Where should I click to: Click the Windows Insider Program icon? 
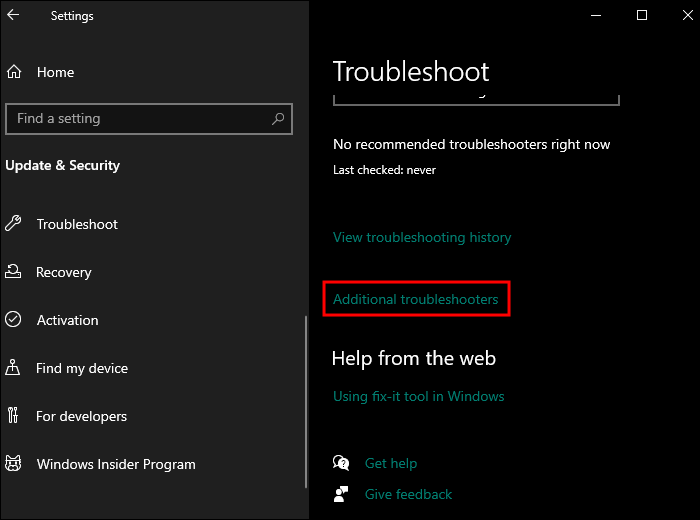[14, 464]
